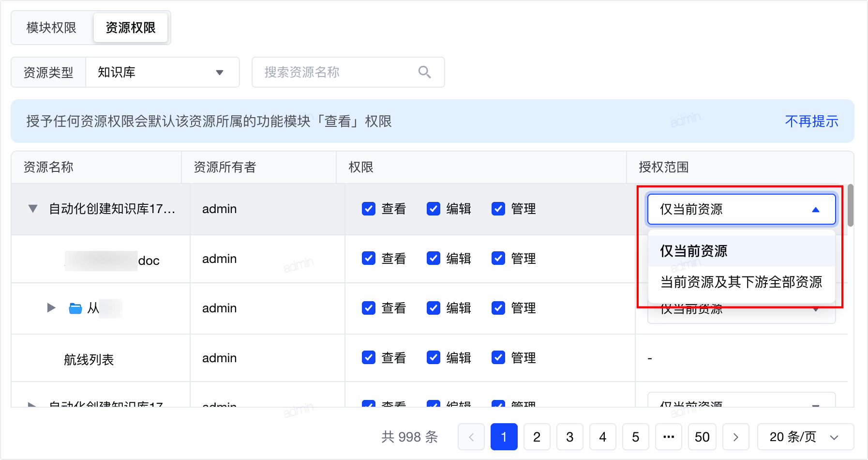Go to page 3
The height and width of the screenshot is (460, 868).
coord(570,437)
